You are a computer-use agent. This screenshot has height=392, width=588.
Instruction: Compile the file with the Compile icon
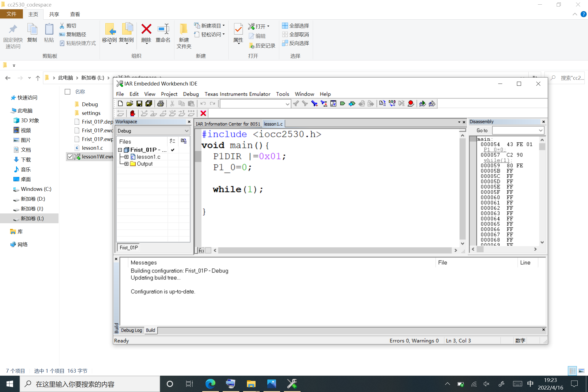pyautogui.click(x=382, y=103)
